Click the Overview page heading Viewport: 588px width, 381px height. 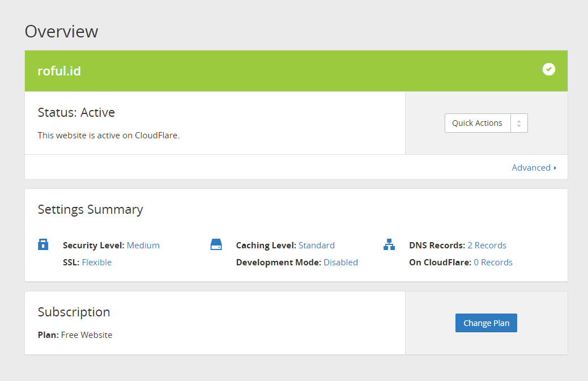click(61, 31)
